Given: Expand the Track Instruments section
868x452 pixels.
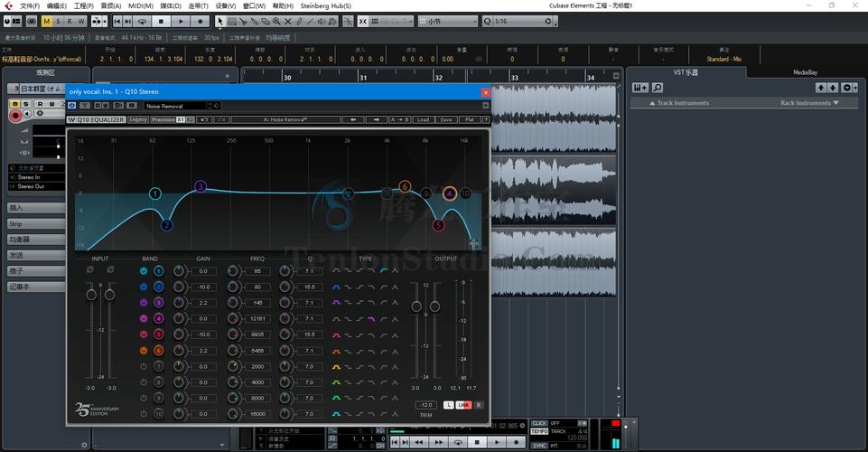Looking at the screenshot, I should (x=679, y=103).
